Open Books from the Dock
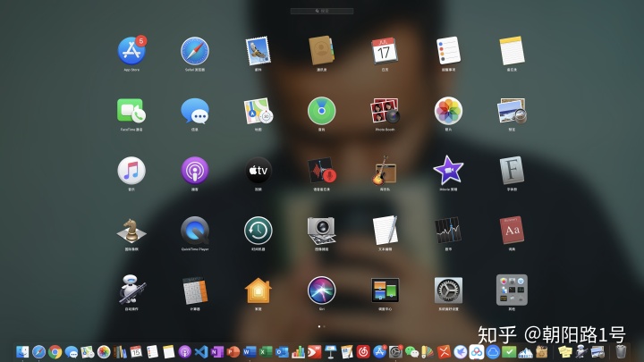 click(120, 352)
